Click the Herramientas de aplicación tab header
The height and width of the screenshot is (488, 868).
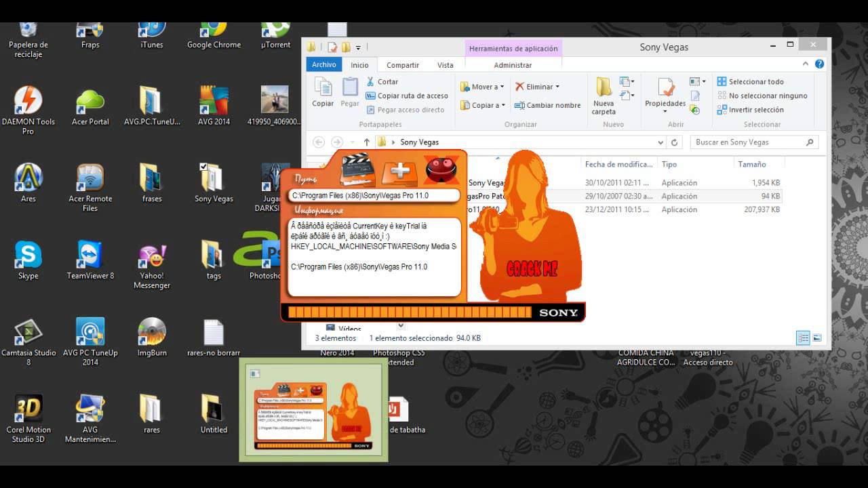(x=513, y=48)
